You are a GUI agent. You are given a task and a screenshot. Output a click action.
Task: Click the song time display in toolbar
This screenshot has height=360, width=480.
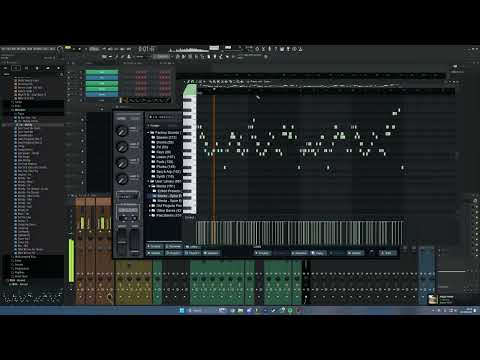point(146,49)
